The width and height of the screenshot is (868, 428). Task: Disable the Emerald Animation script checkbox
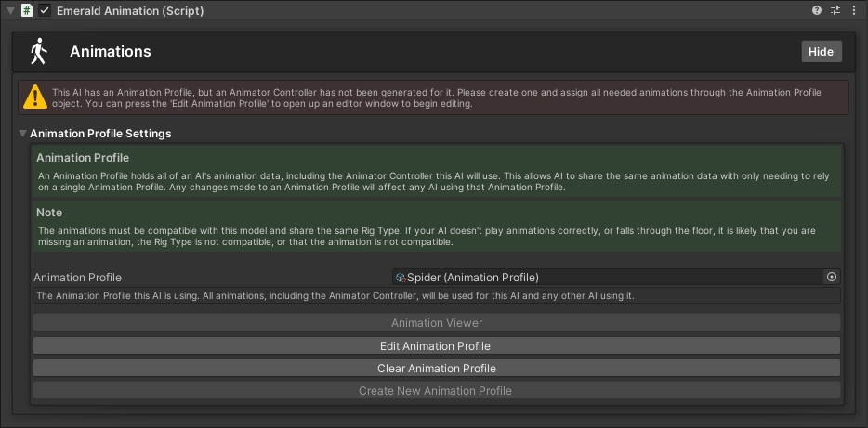pos(45,11)
